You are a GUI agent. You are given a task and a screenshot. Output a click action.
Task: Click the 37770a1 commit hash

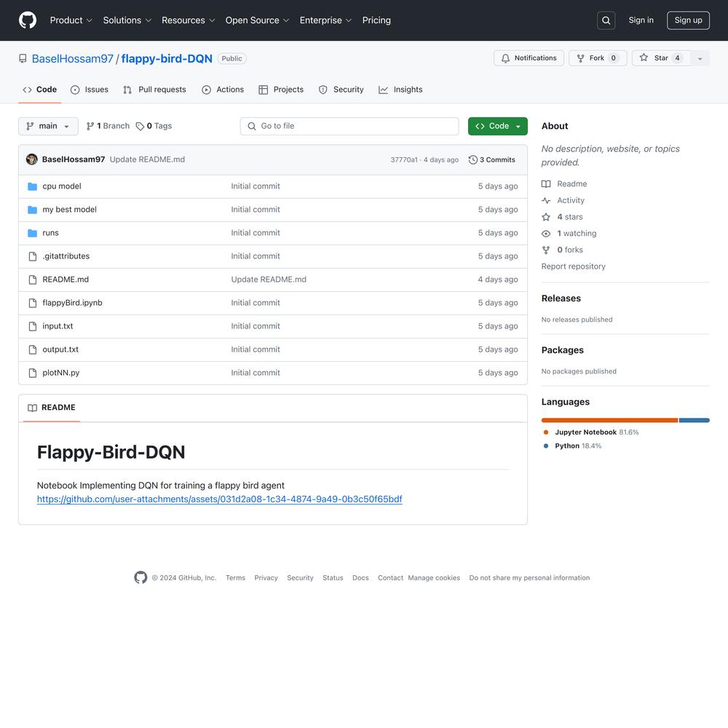(404, 159)
